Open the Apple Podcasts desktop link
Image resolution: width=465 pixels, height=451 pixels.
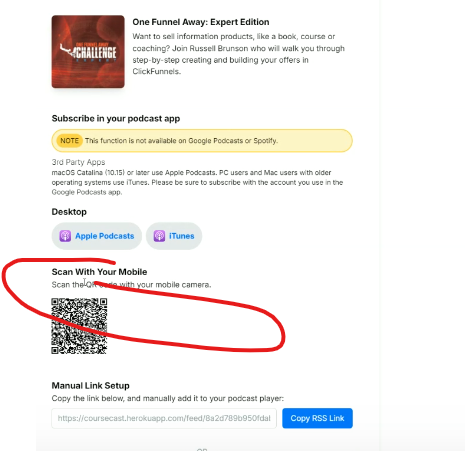point(97,236)
